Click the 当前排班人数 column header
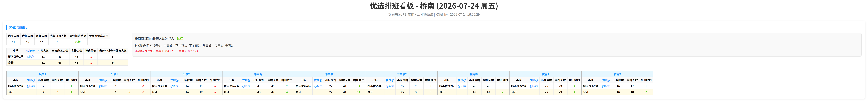The image size is (868, 102). [58, 36]
